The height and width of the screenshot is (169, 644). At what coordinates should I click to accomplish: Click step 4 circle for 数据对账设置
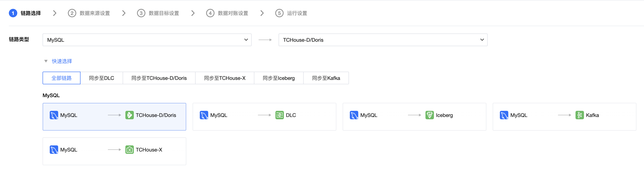click(x=210, y=13)
